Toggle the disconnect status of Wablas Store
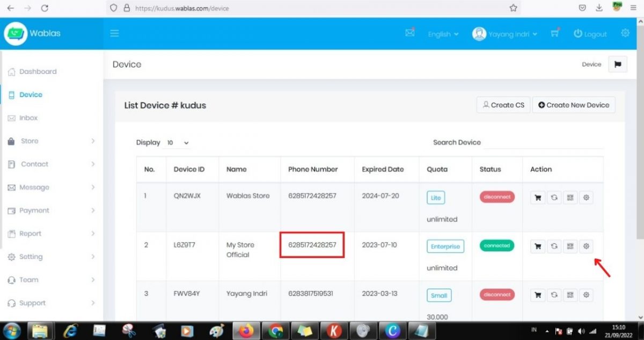The image size is (644, 340). pyautogui.click(x=496, y=197)
